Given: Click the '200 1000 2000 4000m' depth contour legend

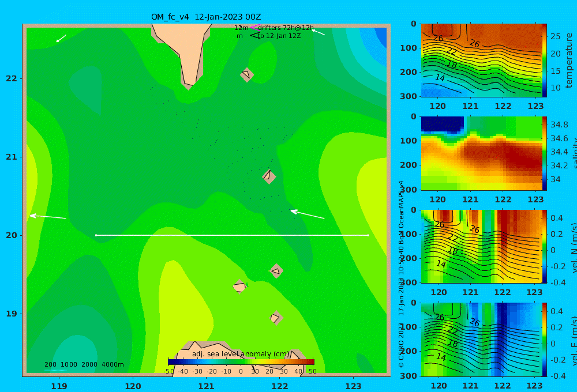Looking at the screenshot, I should [84, 364].
